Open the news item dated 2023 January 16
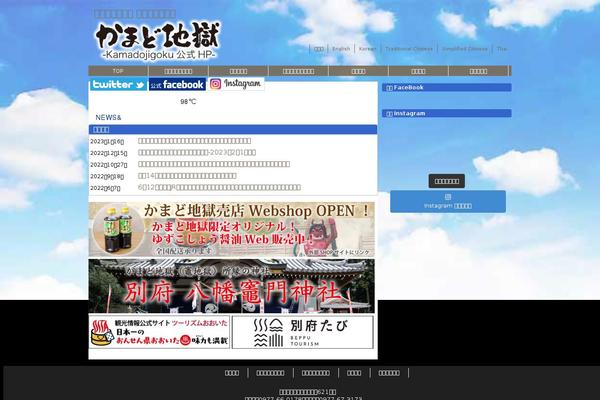600x400 pixels. tap(194, 141)
